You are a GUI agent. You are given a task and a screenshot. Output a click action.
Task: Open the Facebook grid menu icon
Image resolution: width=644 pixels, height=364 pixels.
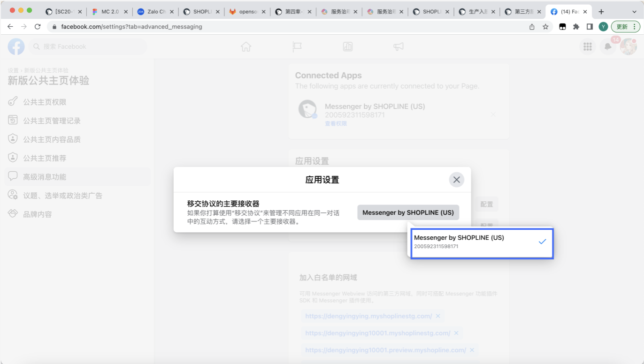587,46
